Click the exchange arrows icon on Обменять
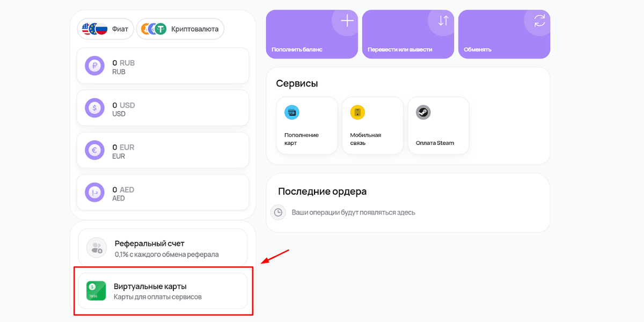Screen dimensions: 644x322 [x=539, y=20]
